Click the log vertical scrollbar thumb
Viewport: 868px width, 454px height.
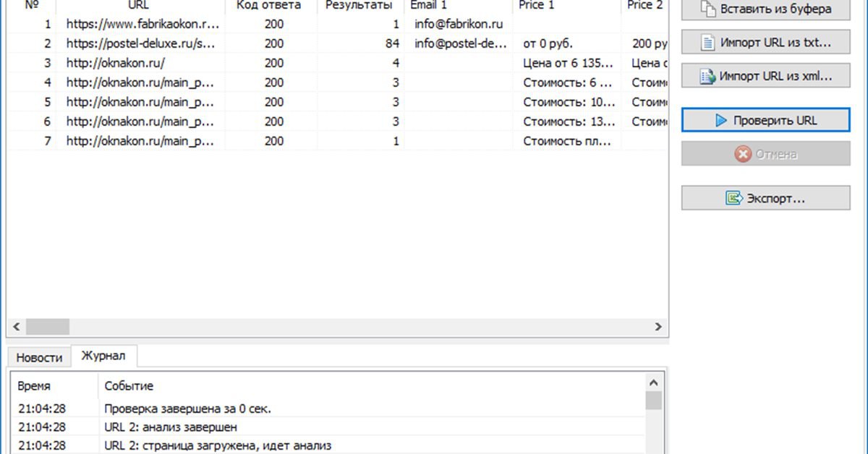(x=654, y=401)
